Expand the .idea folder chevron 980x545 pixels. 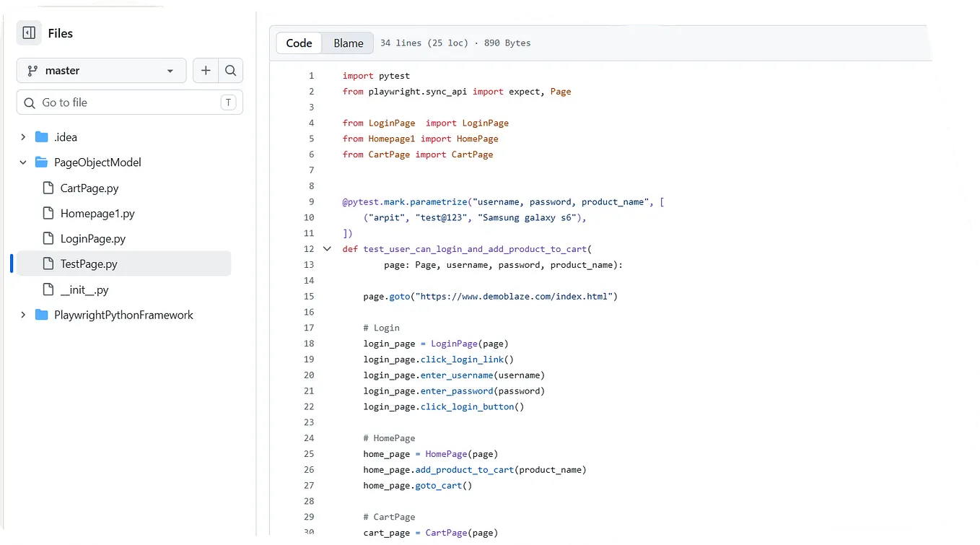click(23, 137)
